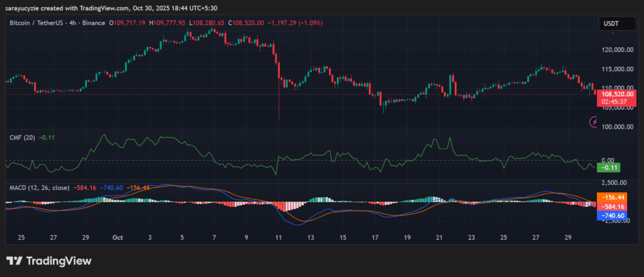
Task: Click the green CMF value tag -0.11
Action: (x=609, y=168)
